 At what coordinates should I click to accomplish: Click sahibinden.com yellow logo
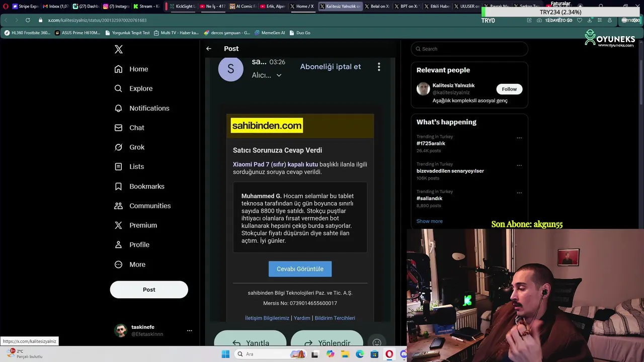point(267,126)
